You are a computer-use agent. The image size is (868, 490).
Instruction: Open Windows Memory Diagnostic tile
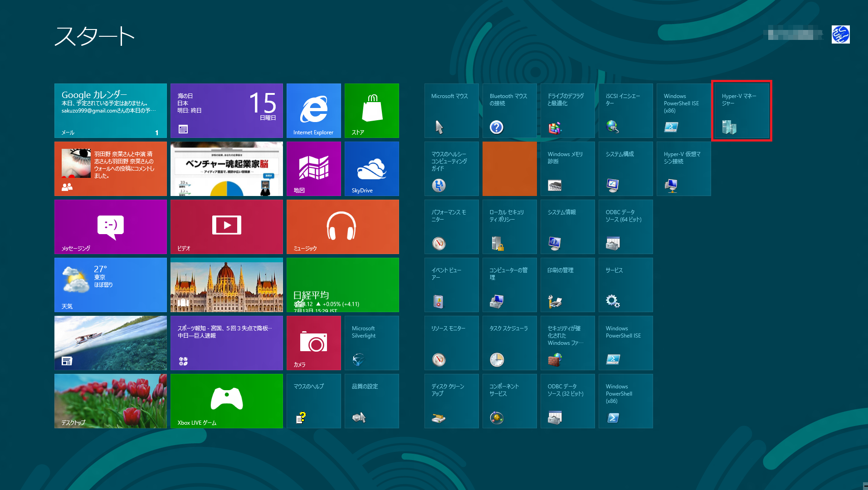point(567,169)
